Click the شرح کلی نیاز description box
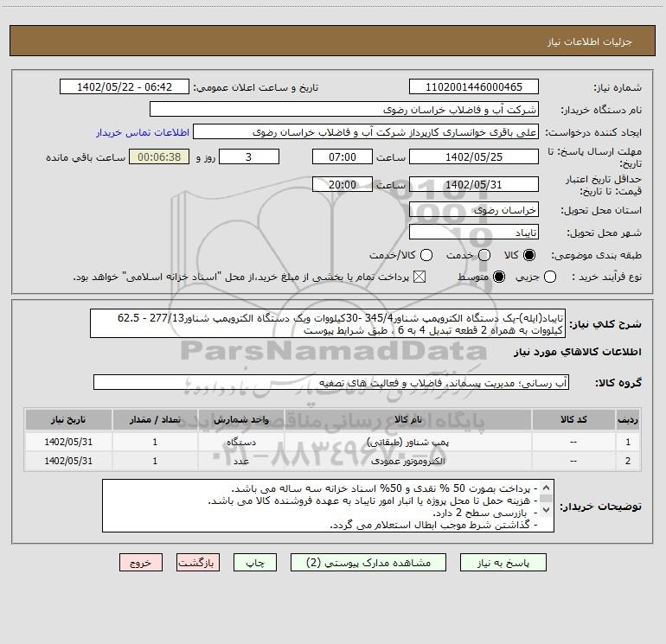 coord(328,323)
